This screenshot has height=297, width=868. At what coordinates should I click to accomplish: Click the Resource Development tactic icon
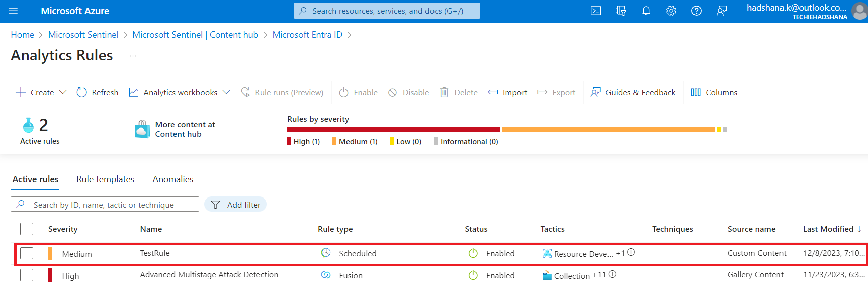547,253
